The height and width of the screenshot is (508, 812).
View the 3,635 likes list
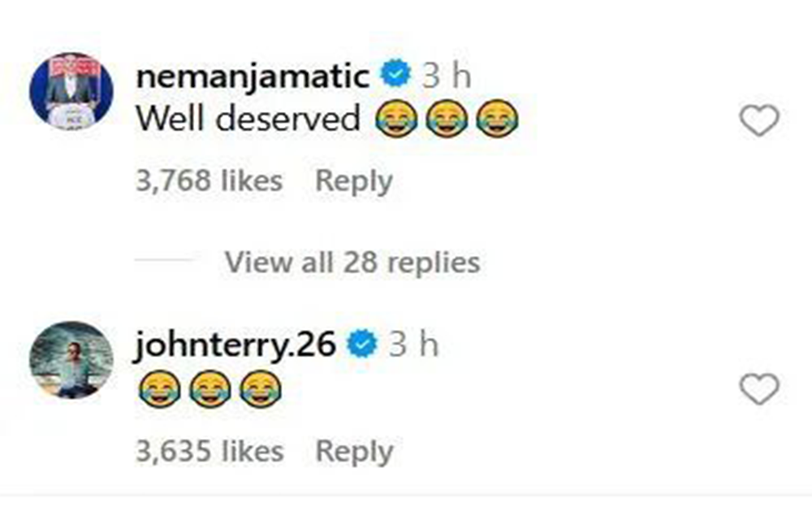(209, 450)
